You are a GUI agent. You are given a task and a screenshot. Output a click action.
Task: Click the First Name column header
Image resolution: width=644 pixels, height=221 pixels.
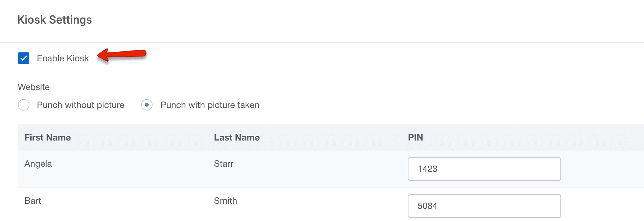[x=48, y=137]
